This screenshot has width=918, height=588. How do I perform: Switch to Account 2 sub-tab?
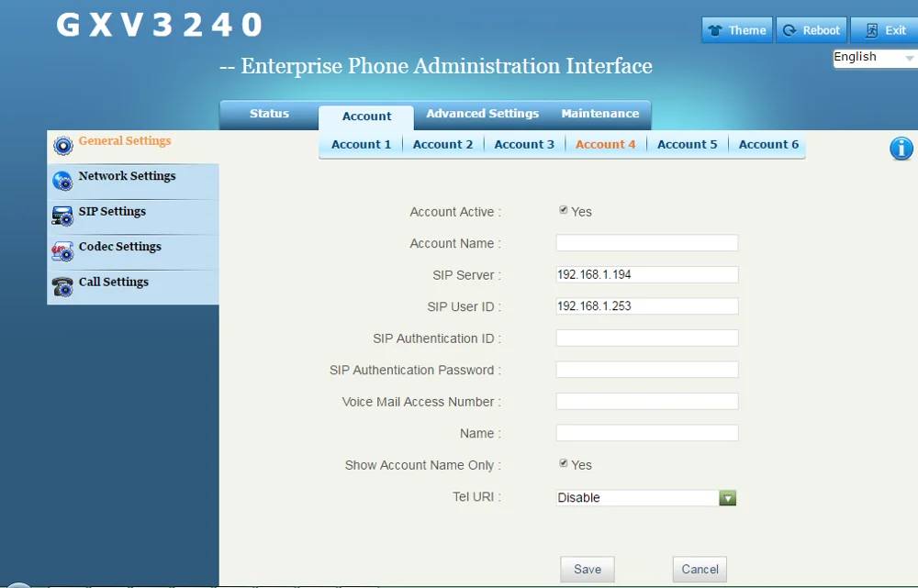(x=442, y=145)
